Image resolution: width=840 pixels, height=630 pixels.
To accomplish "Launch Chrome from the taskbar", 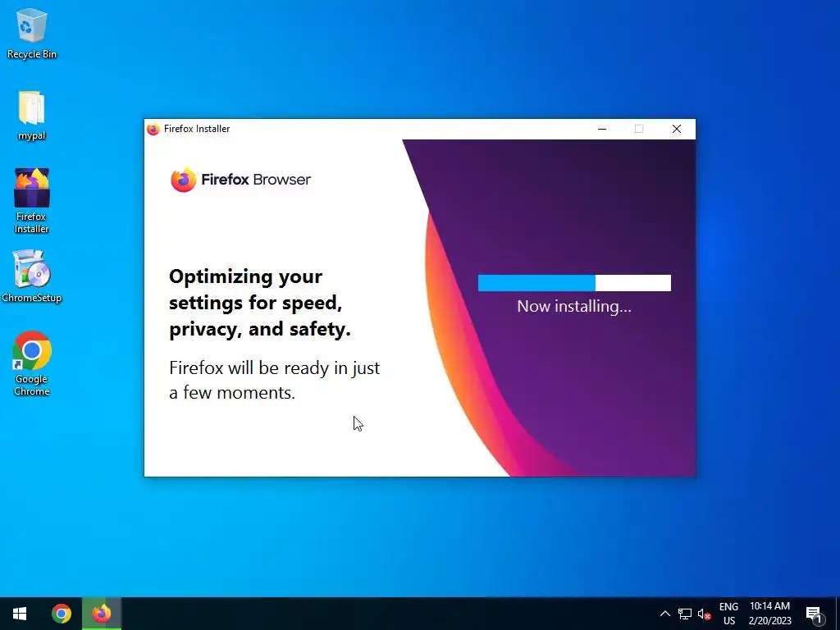I will (62, 614).
